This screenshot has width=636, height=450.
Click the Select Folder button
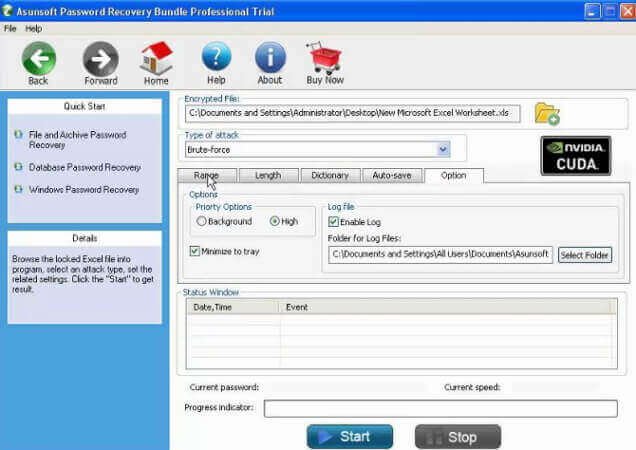click(584, 255)
